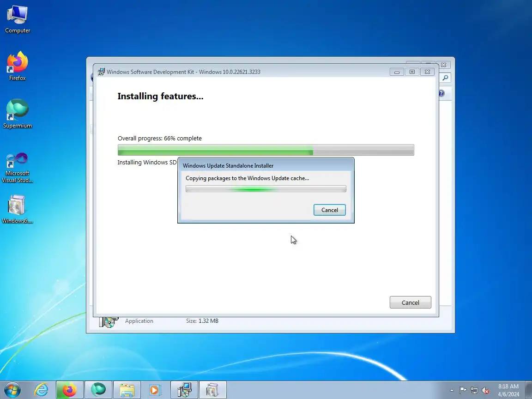The height and width of the screenshot is (399, 532).
Task: Open the Action Center flag icon
Action: [x=463, y=390]
